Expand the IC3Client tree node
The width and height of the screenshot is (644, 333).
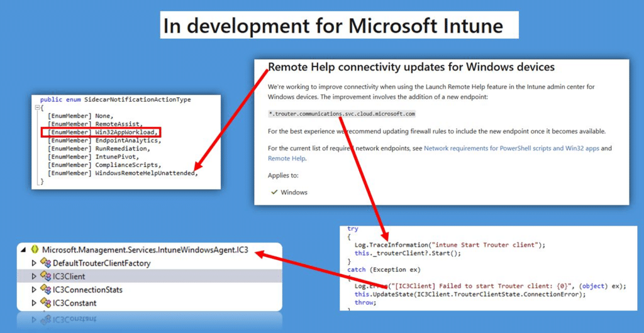click(35, 276)
